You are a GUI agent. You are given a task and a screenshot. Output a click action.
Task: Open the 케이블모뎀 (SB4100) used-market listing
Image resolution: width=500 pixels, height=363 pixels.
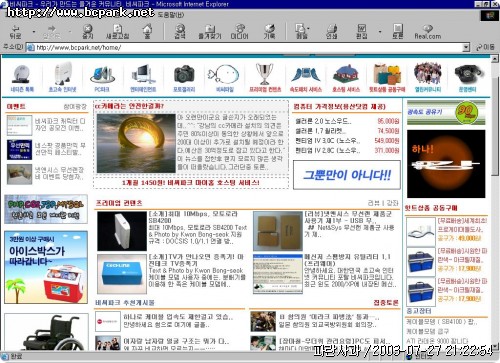(442, 322)
